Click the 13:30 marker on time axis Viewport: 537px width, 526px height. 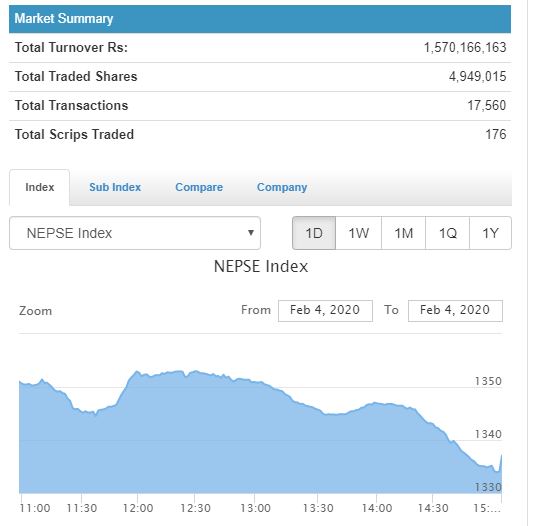(318, 508)
